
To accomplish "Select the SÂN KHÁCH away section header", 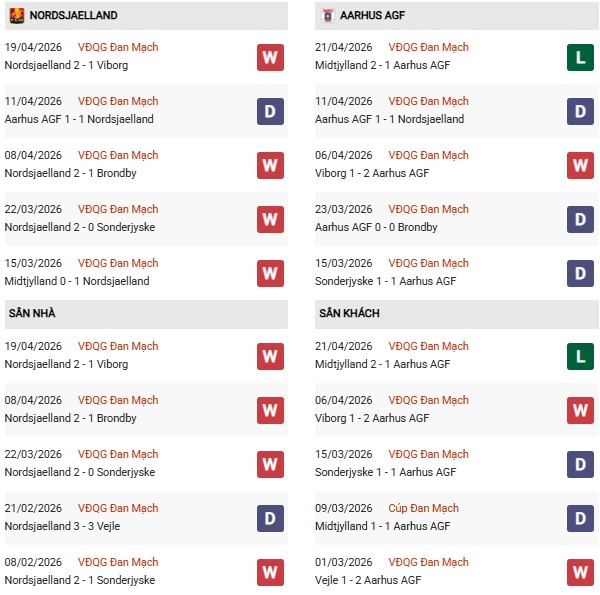I will click(349, 314).
